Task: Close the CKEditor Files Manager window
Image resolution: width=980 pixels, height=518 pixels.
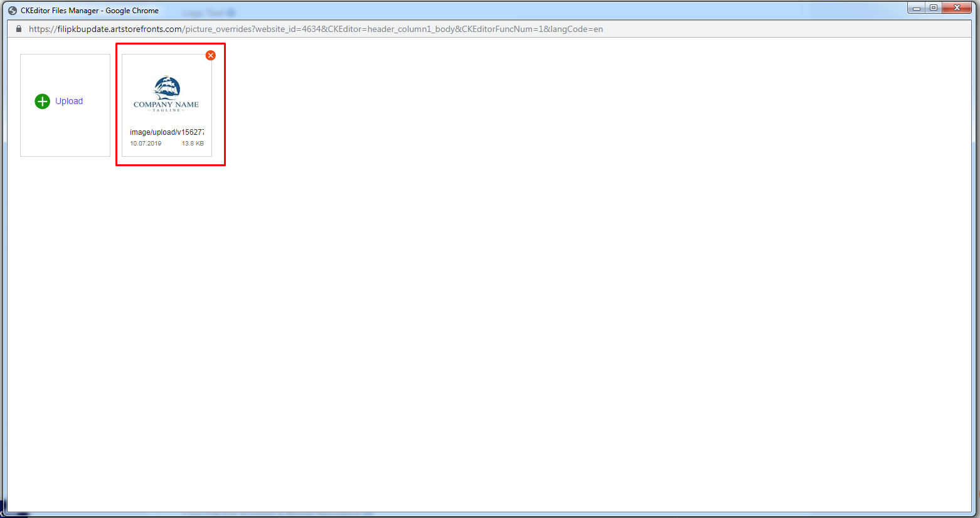Action: click(957, 8)
